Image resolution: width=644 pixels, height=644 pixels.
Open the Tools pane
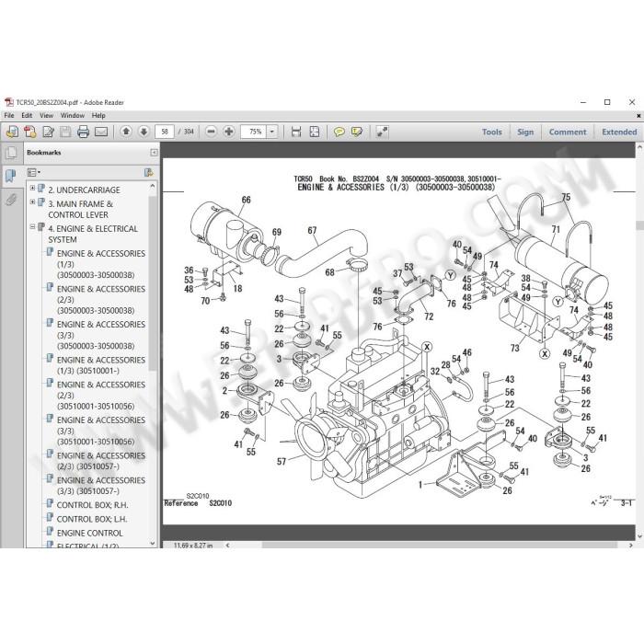491,132
